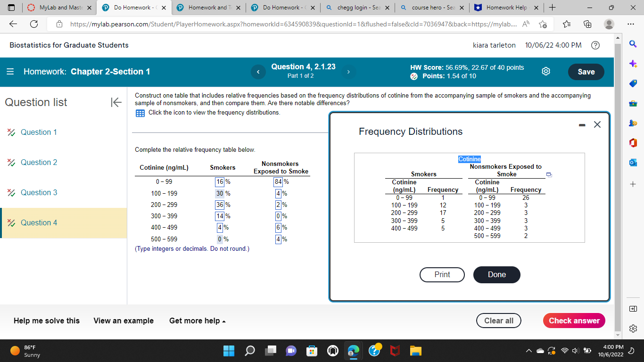
Task: Open browser Favorites list icon
Action: pyautogui.click(x=567, y=25)
